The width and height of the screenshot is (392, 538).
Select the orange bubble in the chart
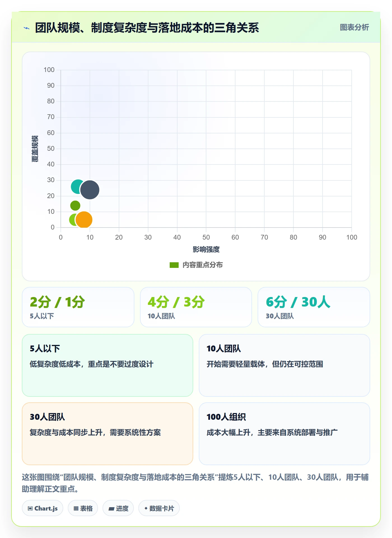point(84,220)
